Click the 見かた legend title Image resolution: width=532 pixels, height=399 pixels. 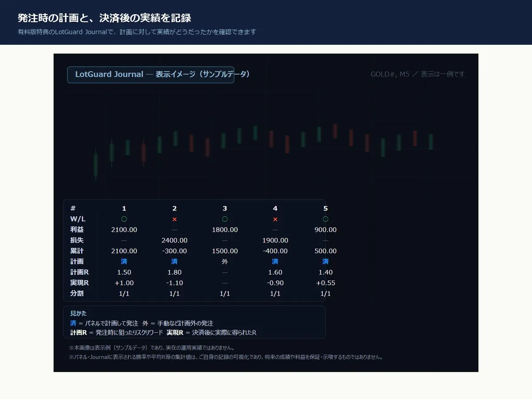click(78, 313)
